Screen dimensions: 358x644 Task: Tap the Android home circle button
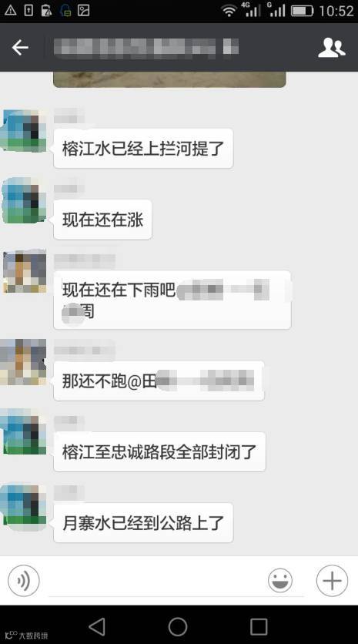pyautogui.click(x=178, y=627)
